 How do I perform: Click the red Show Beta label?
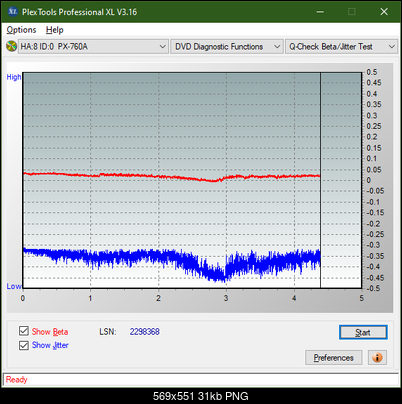(50, 332)
